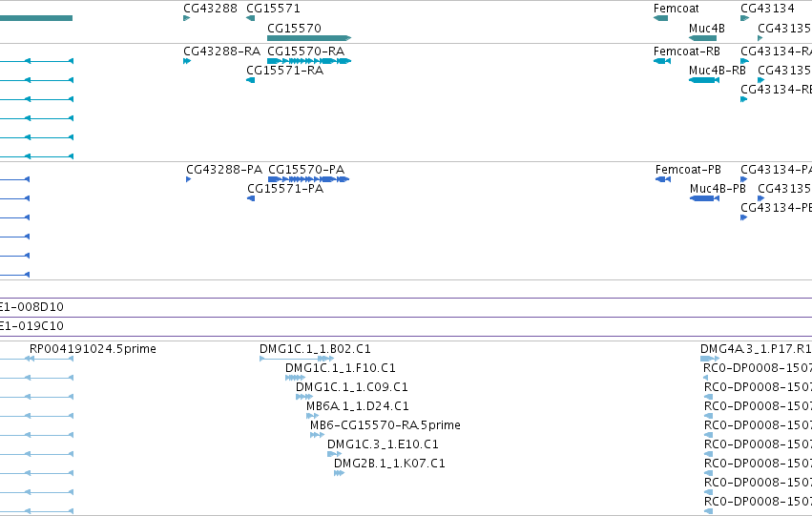Click the CG15570-PA coding sequence glyph
Image resolution: width=812 pixels, height=516 pixels.
308,179
